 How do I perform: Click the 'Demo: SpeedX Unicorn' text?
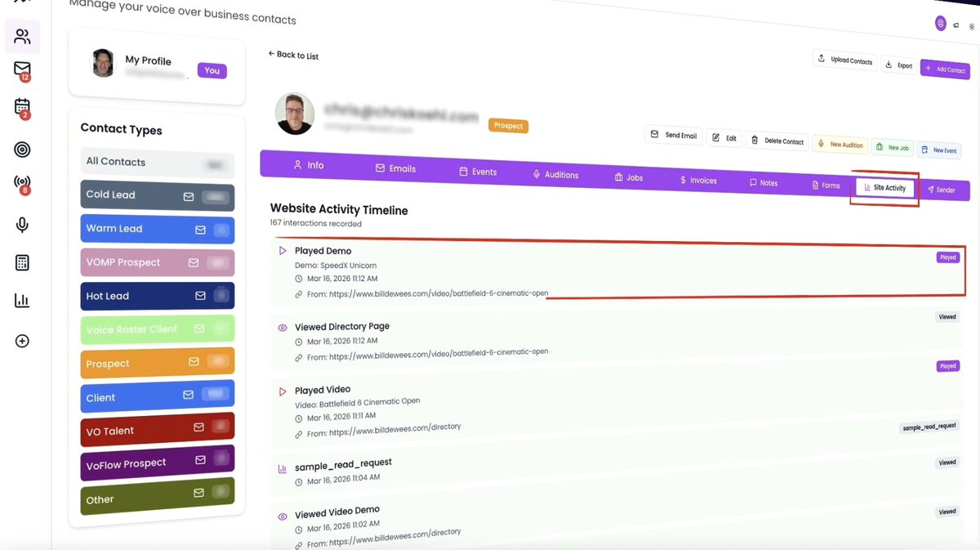336,266
